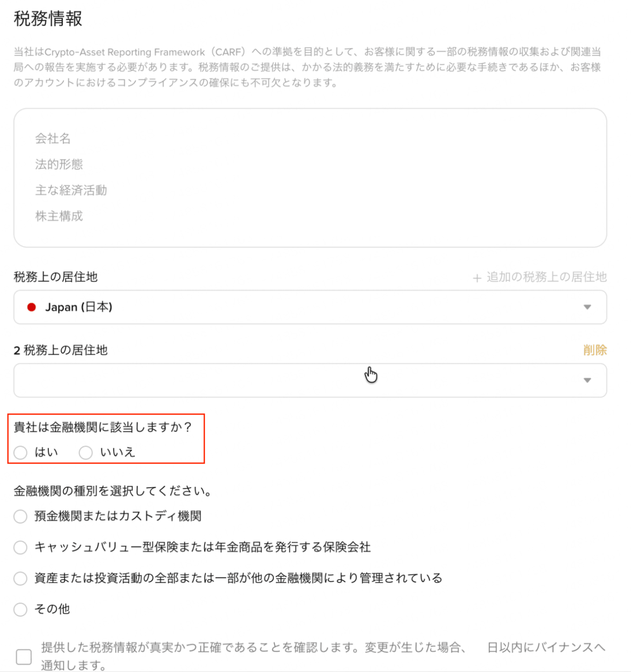Click the red Japan flag icon
This screenshot has width=631, height=672.
[31, 307]
